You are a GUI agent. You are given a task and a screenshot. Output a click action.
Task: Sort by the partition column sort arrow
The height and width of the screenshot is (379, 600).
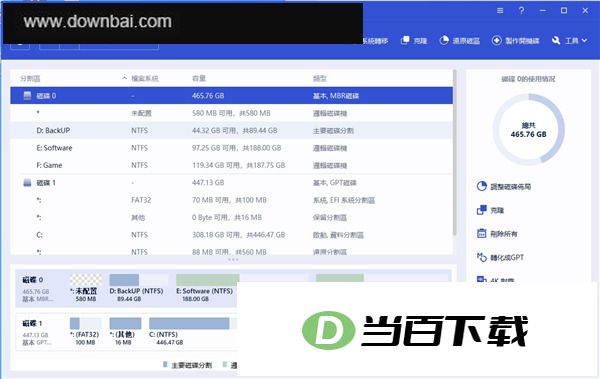(124, 78)
